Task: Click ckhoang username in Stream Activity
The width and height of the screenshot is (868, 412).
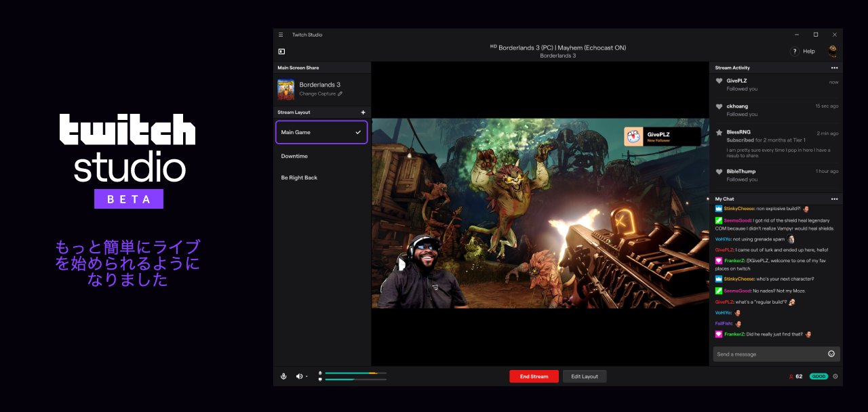Action: [737, 106]
